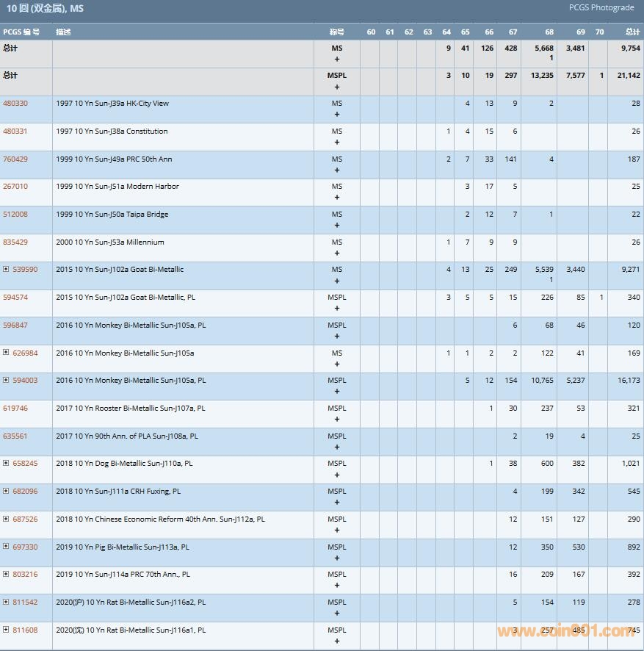Expand row 594003 Monkey Bi-Metallic PL
Image resolution: width=644 pixels, height=651 pixels.
coord(6,380)
